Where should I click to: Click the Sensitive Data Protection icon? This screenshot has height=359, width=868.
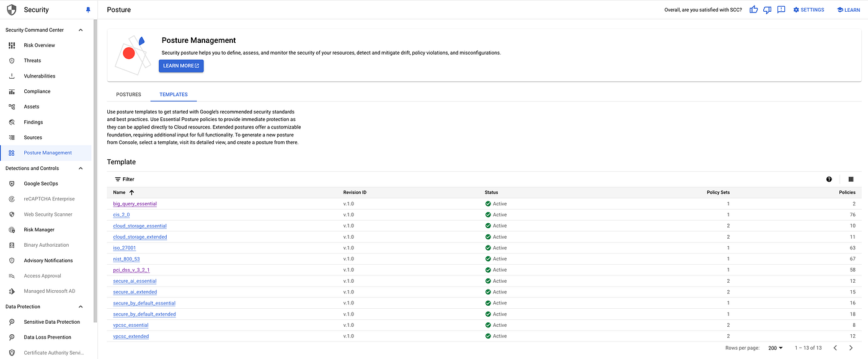12,322
